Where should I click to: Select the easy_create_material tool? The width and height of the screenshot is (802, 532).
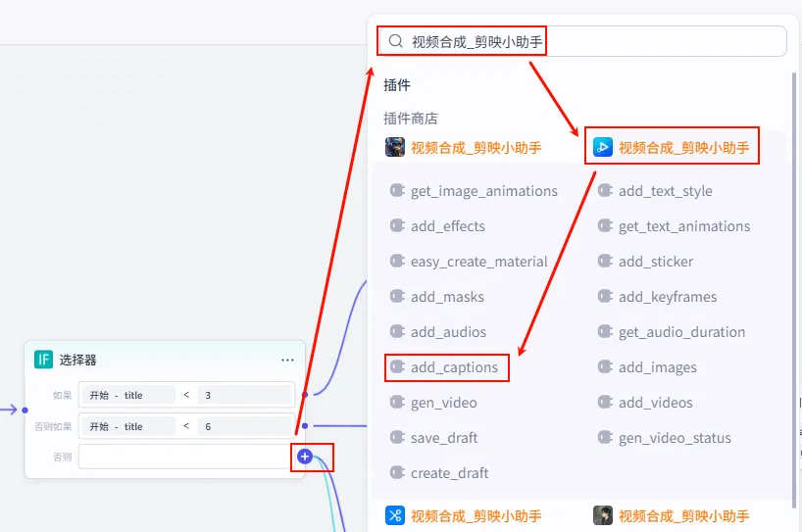click(469, 262)
